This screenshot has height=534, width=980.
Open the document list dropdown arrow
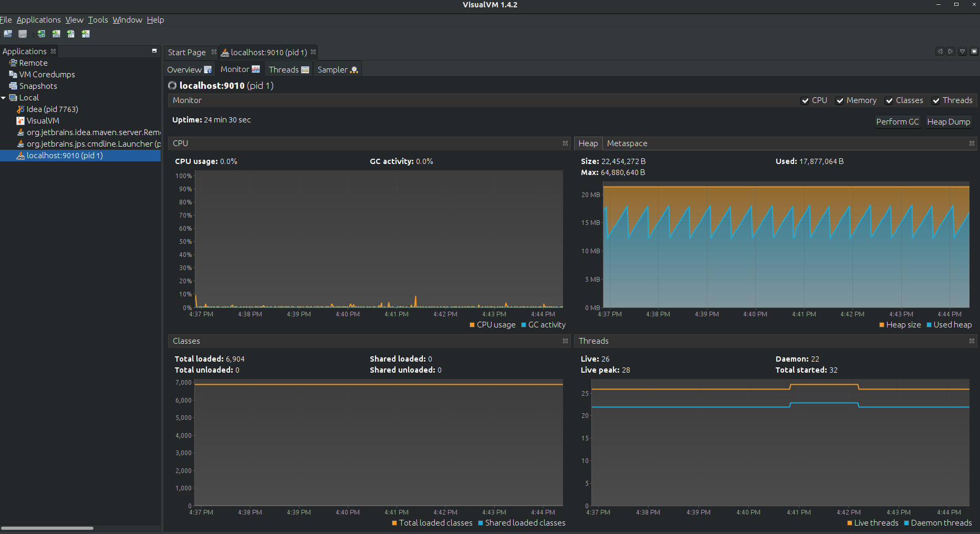(962, 52)
